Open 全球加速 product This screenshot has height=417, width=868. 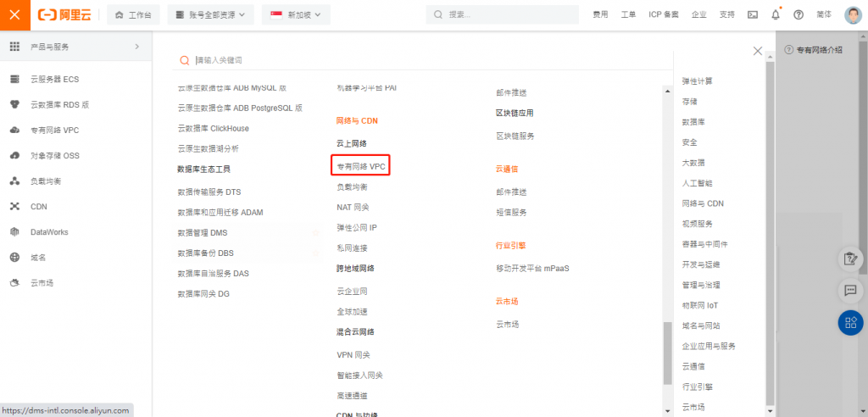coord(352,312)
